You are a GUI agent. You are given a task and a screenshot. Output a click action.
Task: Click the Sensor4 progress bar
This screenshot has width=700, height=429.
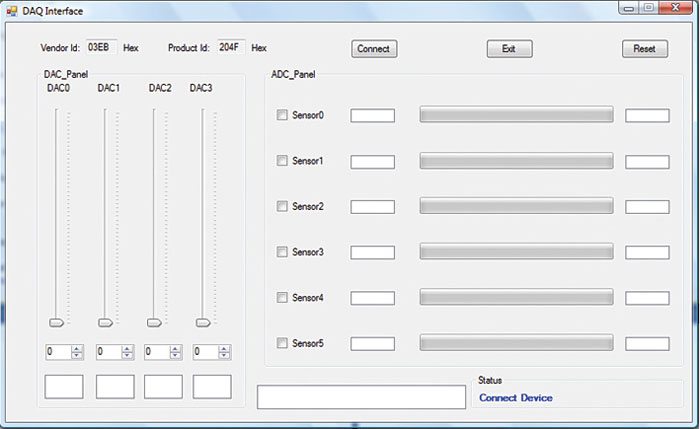[516, 297]
